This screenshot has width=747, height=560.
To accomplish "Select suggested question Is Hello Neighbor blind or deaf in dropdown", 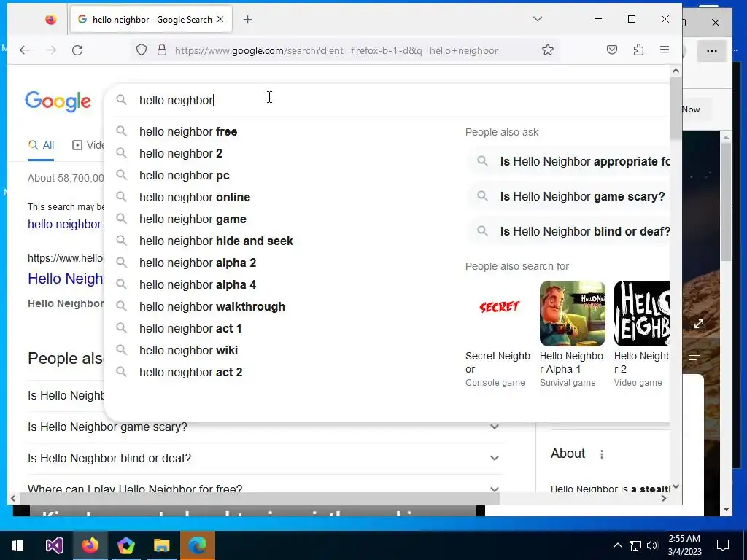I will (568, 231).
